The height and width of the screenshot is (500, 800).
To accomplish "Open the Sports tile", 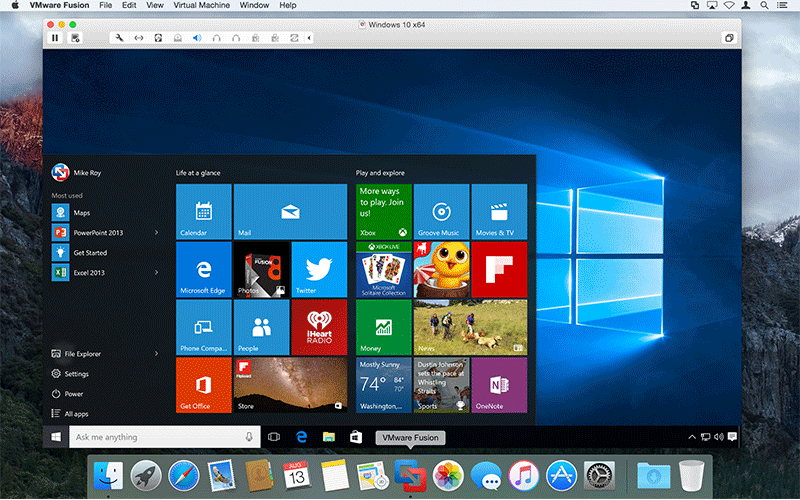I will click(441, 385).
